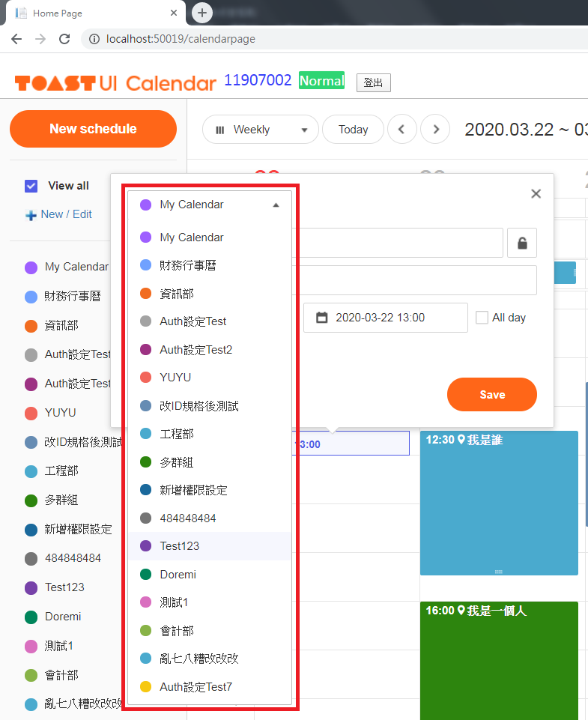Pick 會計部 in dropdown list
Image resolution: width=588 pixels, height=720 pixels.
pyautogui.click(x=210, y=631)
